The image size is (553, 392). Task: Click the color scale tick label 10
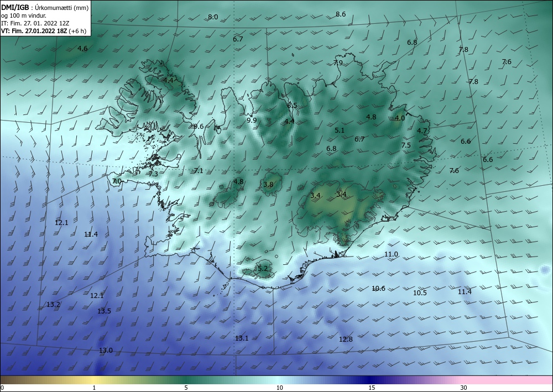pos(279,388)
